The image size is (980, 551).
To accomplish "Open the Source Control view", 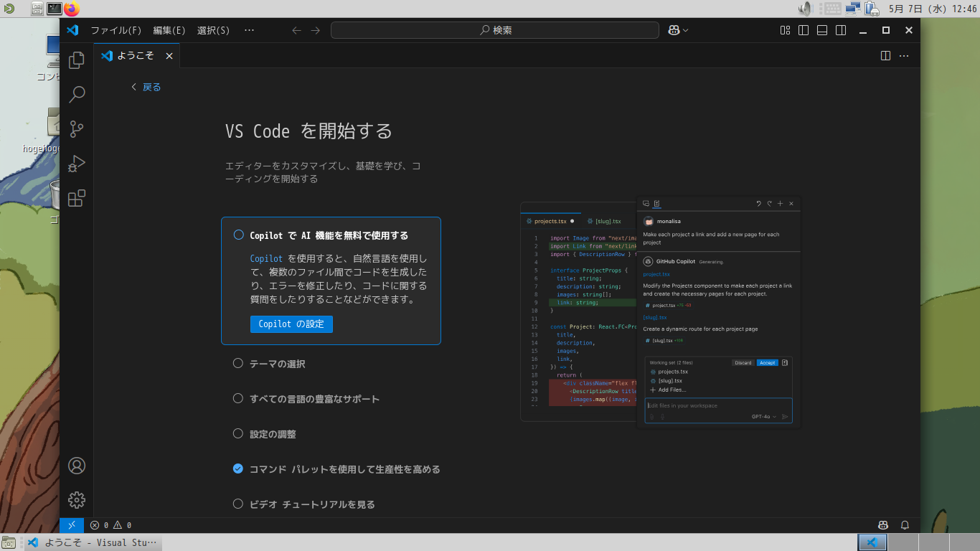I will point(77,129).
